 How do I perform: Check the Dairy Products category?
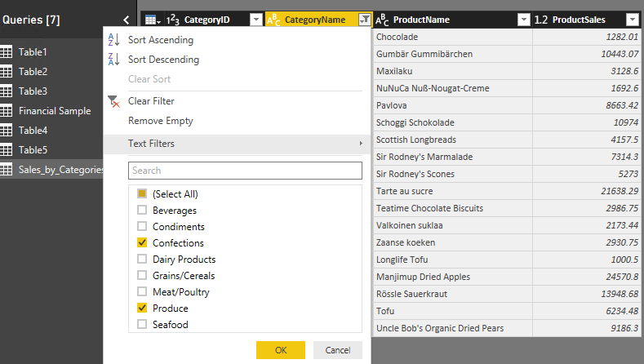coord(142,259)
